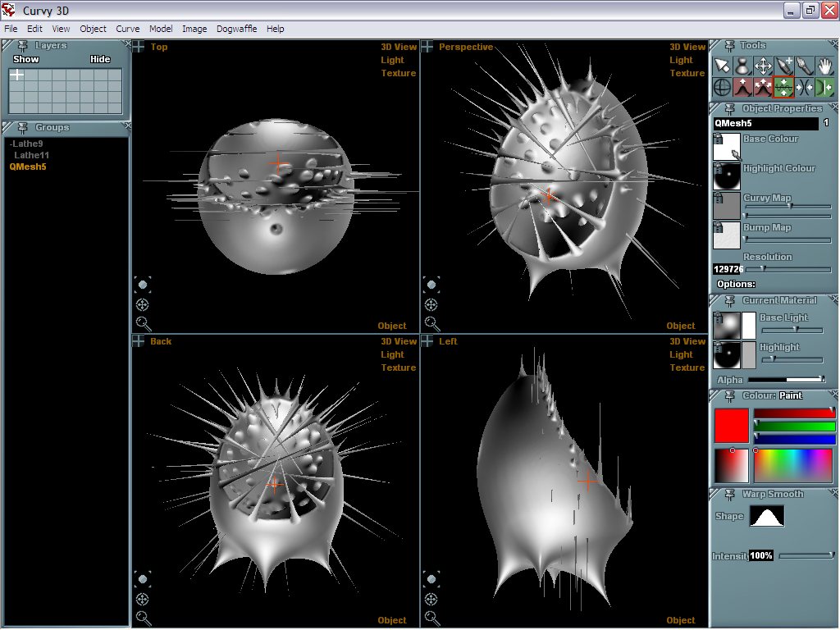This screenshot has height=630, width=840.
Task: Toggle the pin on the Tools panel
Action: pyautogui.click(x=728, y=46)
